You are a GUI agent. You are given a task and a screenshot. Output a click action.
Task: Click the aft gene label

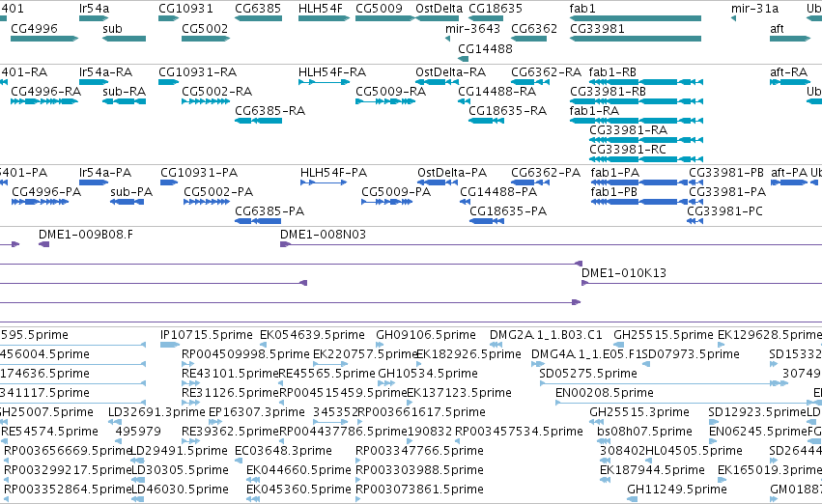[777, 28]
